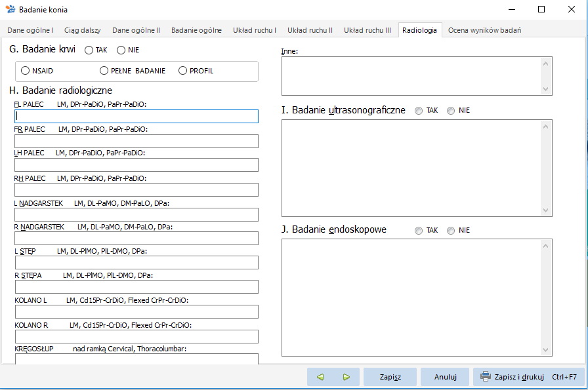Image resolution: width=588 pixels, height=390 pixels.
Task: Click the Inne: label
Action: [289, 51]
